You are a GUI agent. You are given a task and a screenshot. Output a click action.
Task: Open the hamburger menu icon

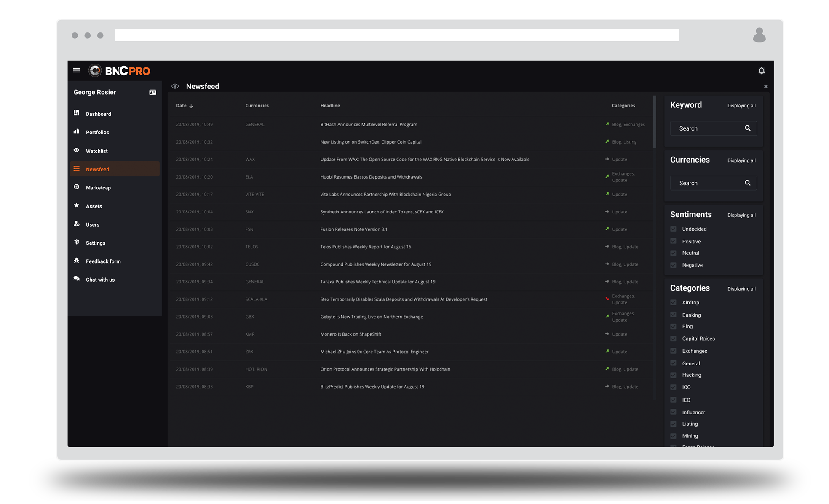click(76, 70)
